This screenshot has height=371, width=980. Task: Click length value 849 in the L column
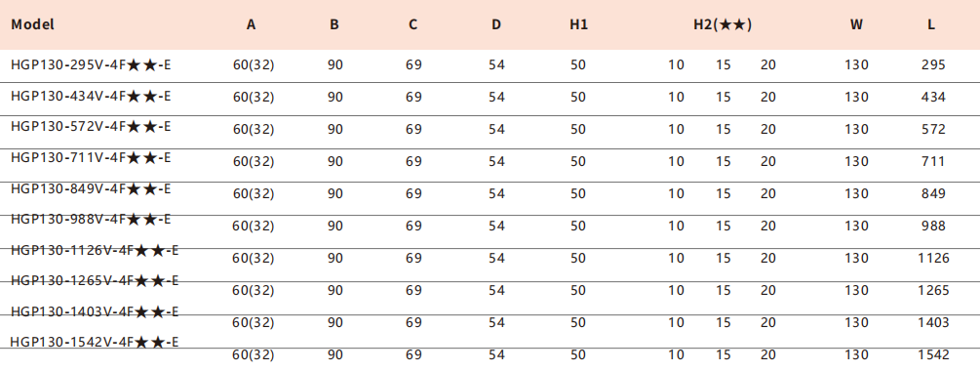[x=934, y=193]
